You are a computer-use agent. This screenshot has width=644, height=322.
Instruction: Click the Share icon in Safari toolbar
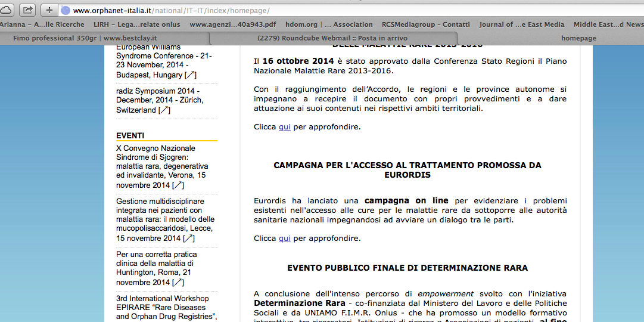27,10
